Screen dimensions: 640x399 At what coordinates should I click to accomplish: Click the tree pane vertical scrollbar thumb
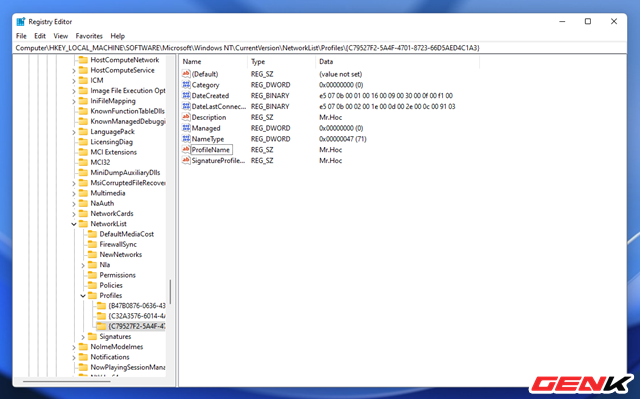coord(170,291)
